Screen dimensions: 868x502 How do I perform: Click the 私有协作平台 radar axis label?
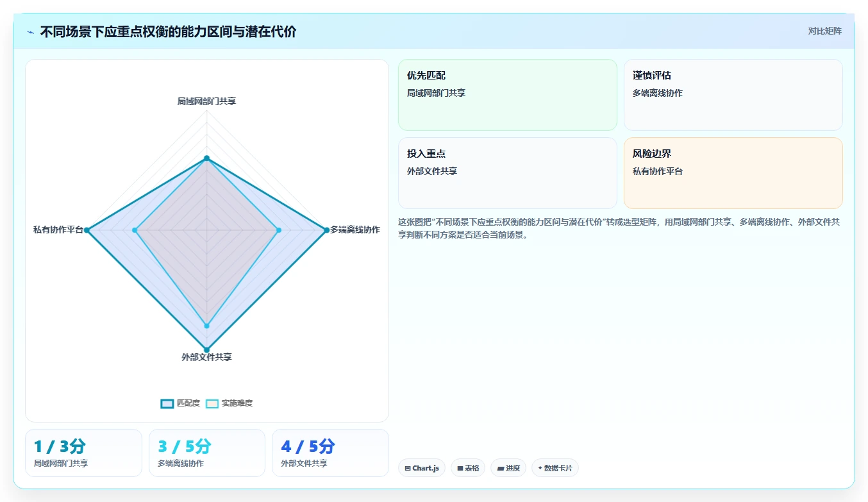58,230
